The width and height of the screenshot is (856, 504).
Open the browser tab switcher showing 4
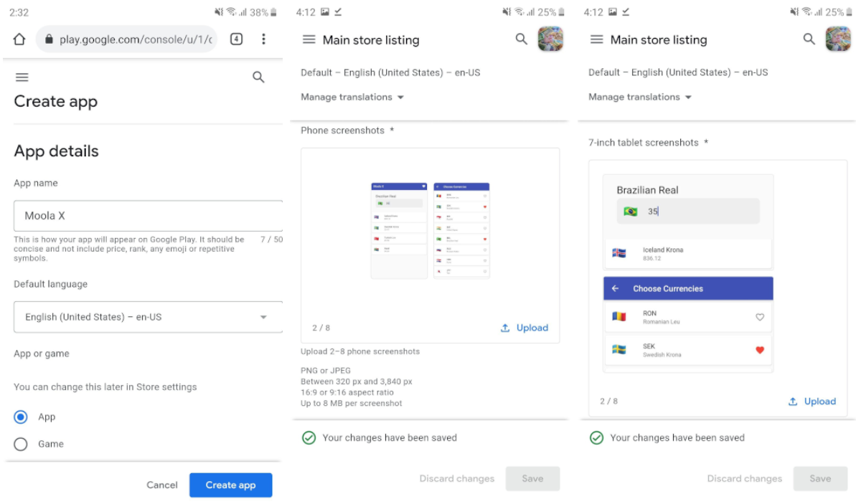(x=236, y=39)
